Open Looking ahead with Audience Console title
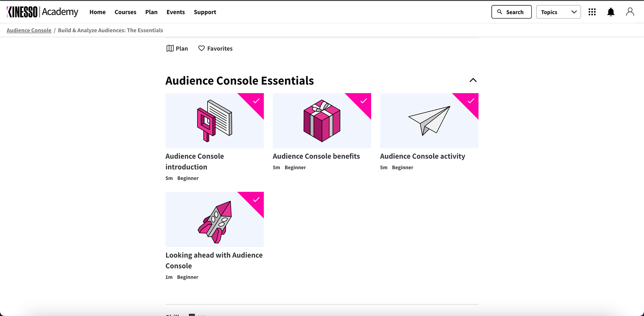The width and height of the screenshot is (644, 316). click(x=214, y=260)
